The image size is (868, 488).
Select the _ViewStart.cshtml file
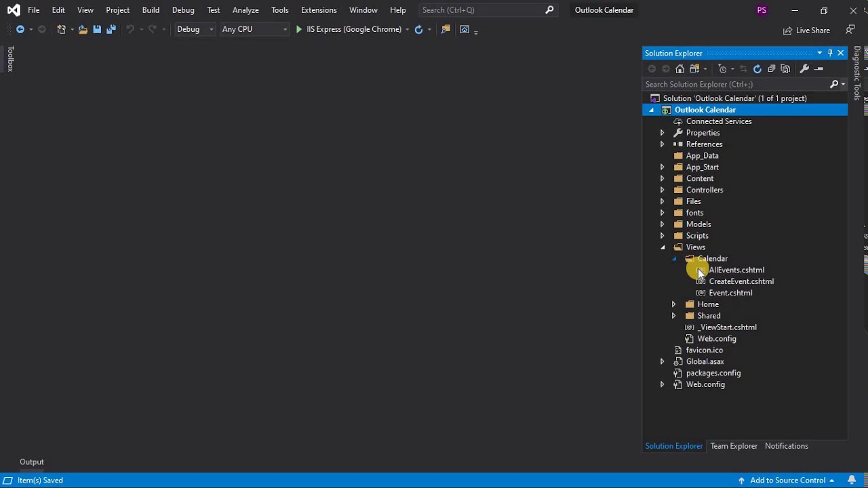(x=727, y=327)
